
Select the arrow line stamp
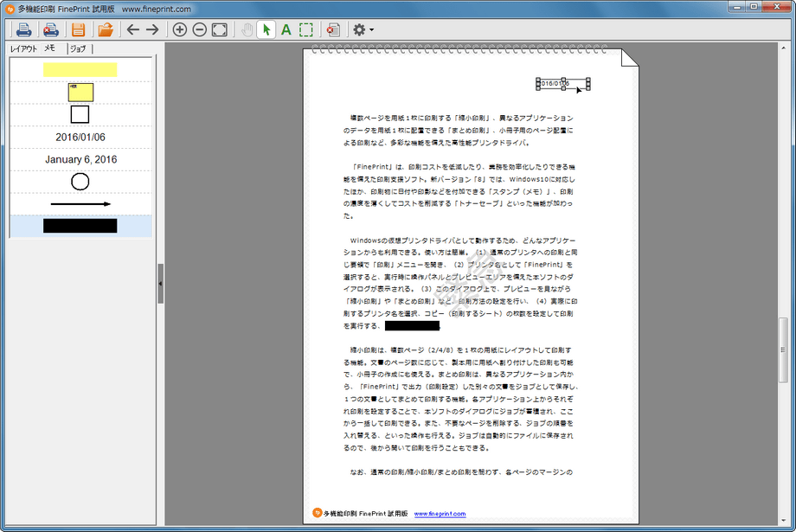click(80, 204)
